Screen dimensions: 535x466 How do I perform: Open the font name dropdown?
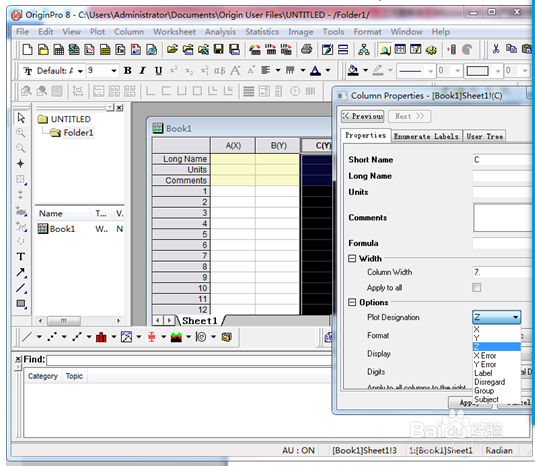[80, 71]
